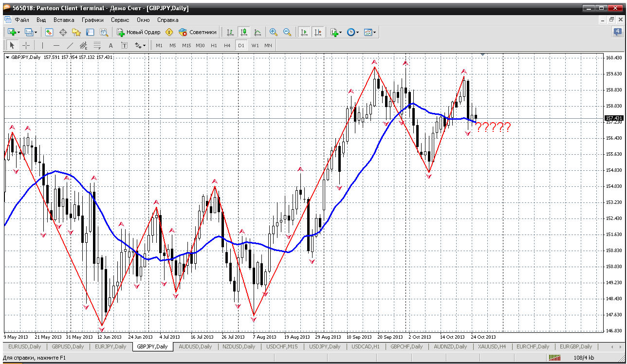This screenshot has width=627, height=364.
Task: Toggle the Auto Scroll chart button
Action: coord(304,32)
